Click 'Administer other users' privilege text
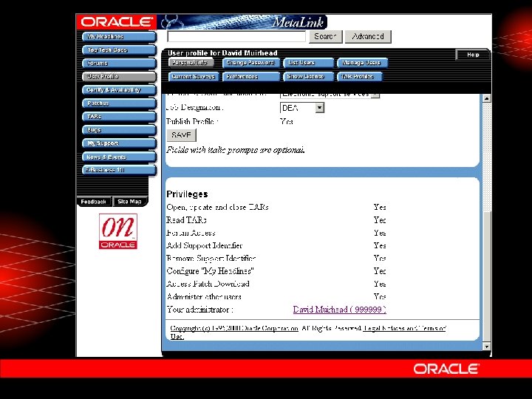 tap(204, 297)
